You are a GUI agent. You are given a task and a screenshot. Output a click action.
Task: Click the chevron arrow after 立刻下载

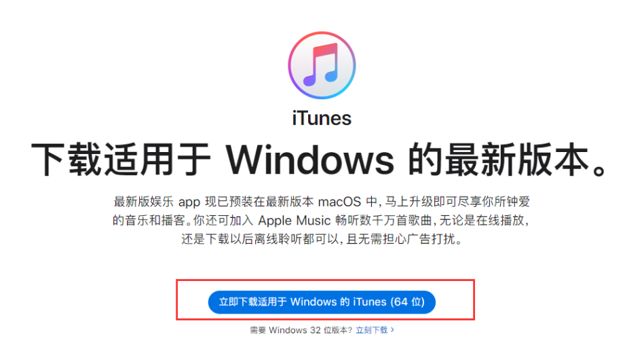click(x=393, y=329)
